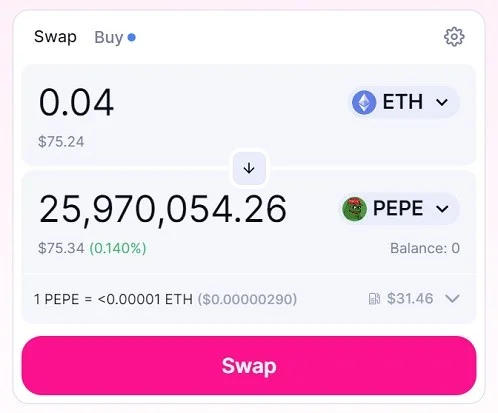498x413 pixels.
Task: Click the Balance: 0 label
Action: [425, 248]
